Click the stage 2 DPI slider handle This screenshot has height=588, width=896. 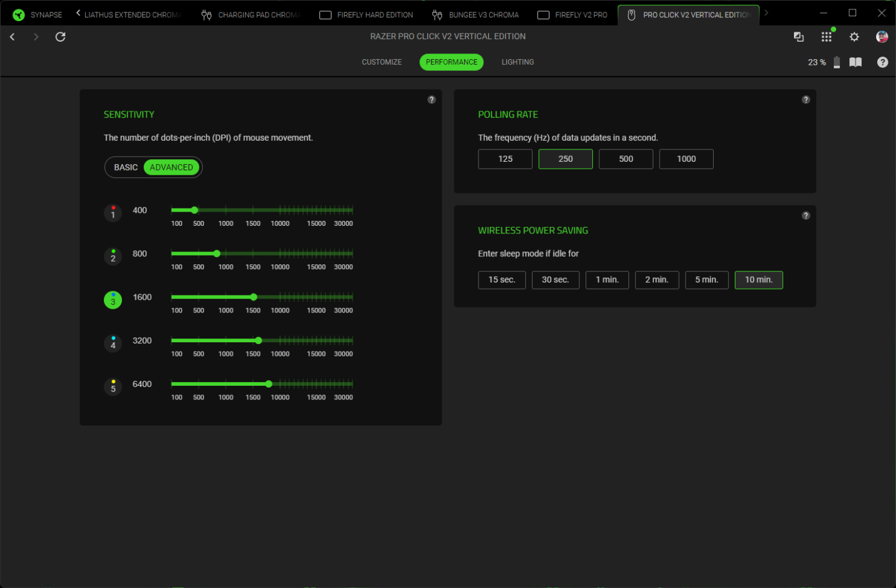click(217, 254)
